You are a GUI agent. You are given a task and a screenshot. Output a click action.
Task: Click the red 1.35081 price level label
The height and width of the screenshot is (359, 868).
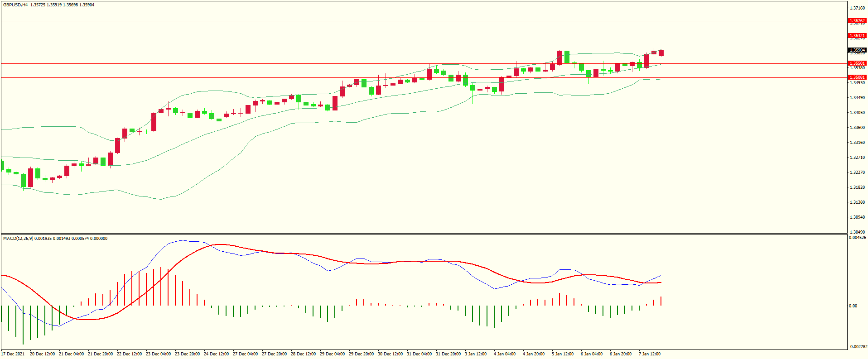(x=857, y=77)
